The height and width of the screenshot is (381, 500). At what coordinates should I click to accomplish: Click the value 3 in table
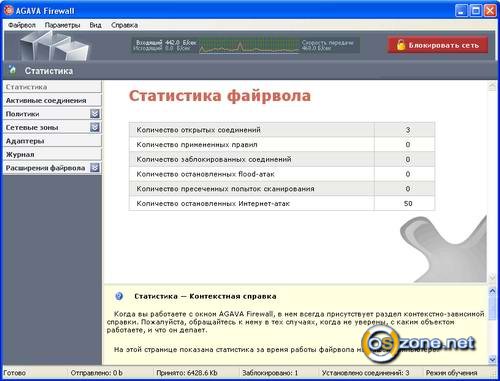[408, 130]
